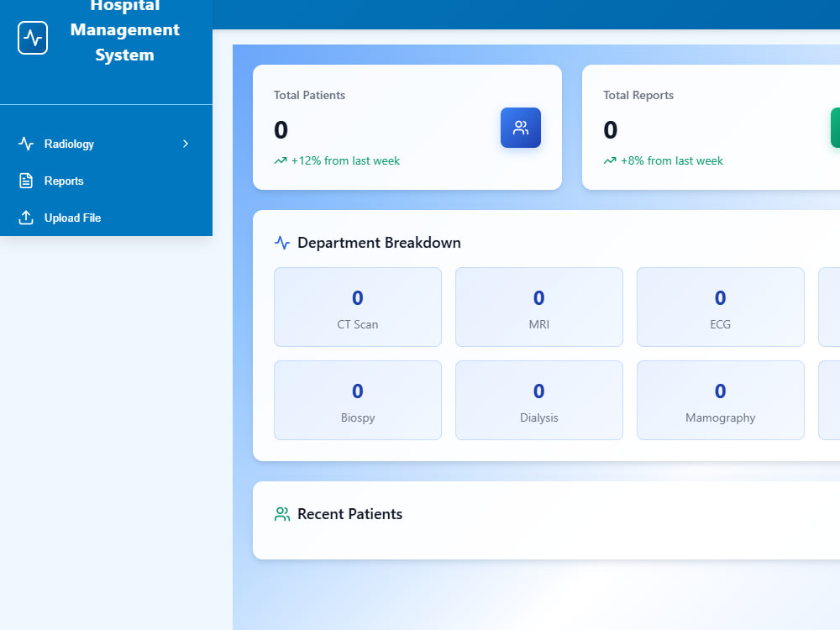Image resolution: width=840 pixels, height=630 pixels.
Task: Open the Reports menu item
Action: (x=106, y=181)
